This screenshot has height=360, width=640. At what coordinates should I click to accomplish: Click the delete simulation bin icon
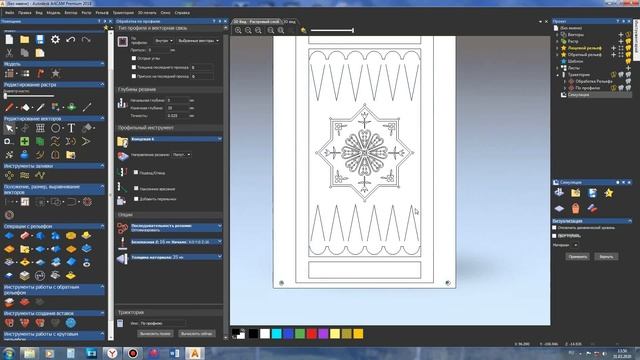point(576,209)
